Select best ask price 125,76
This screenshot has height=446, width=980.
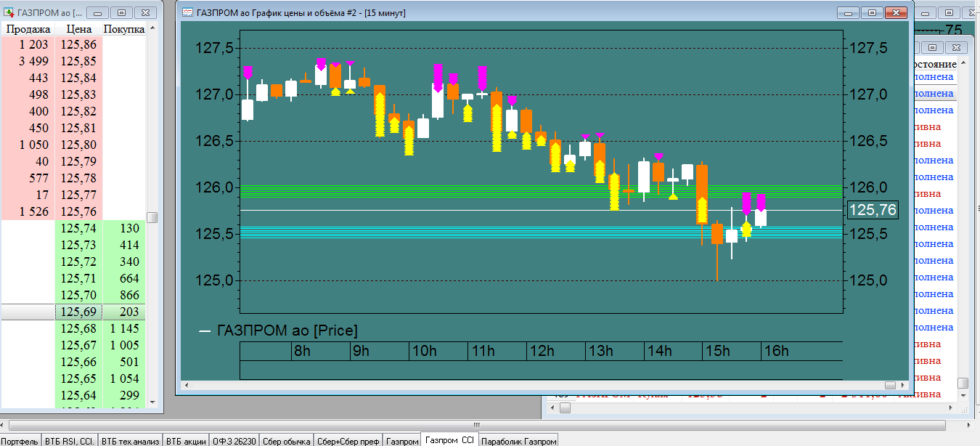78,211
